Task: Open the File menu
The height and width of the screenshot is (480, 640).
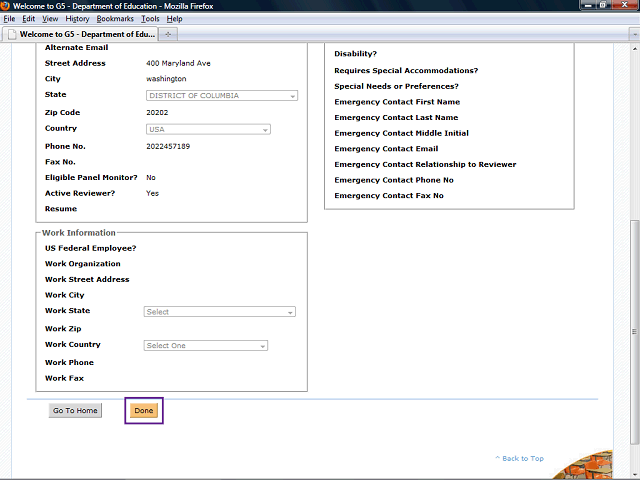Action: (x=9, y=19)
